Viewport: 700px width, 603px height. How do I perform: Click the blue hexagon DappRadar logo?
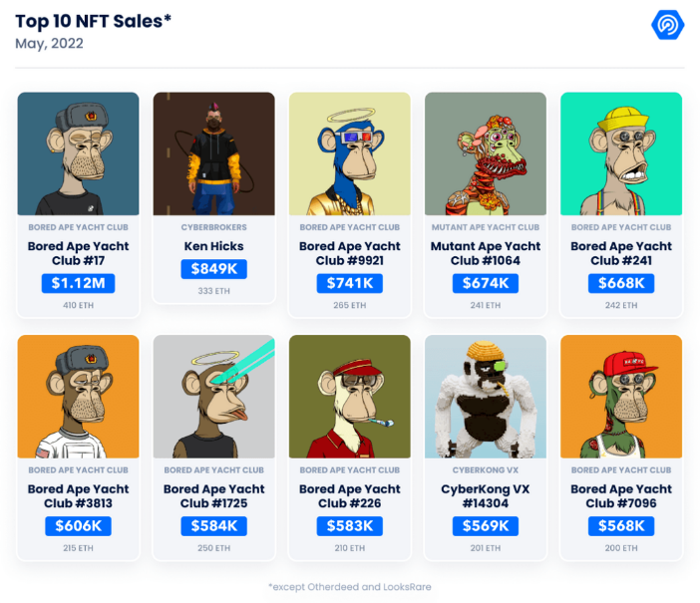[667, 25]
